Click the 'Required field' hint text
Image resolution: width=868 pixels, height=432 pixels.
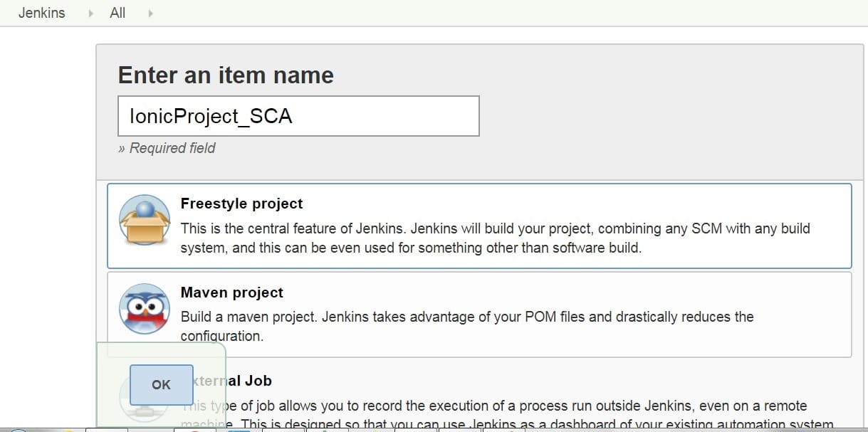click(x=167, y=148)
